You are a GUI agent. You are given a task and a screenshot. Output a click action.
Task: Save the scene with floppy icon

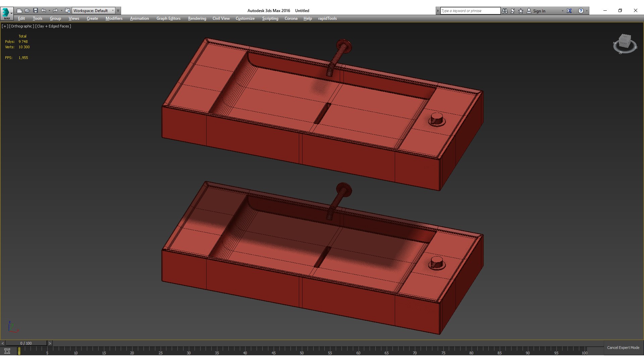36,11
